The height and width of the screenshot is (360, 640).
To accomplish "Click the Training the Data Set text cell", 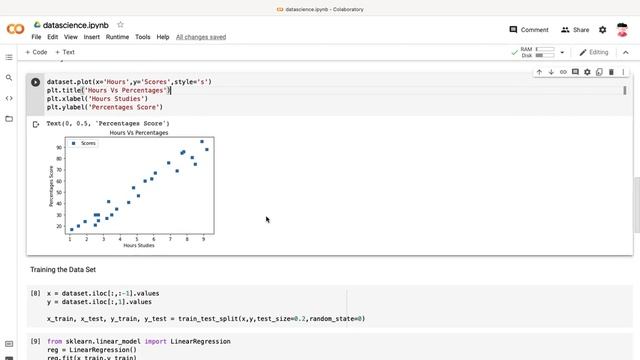I will (63, 269).
